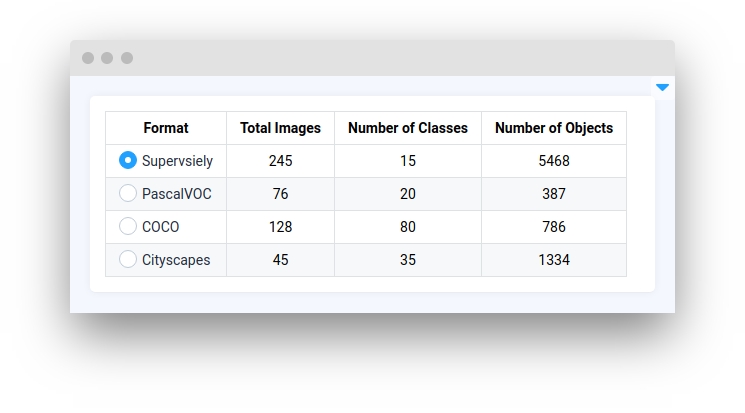Pick the Cityscapes format radio button
The width and height of the screenshot is (745, 413).
click(128, 259)
